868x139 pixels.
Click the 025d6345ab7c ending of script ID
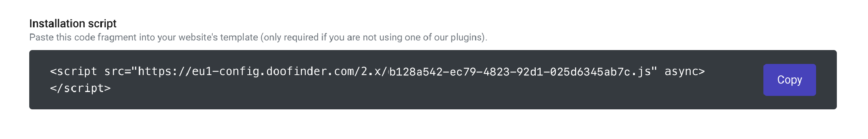pos(590,72)
